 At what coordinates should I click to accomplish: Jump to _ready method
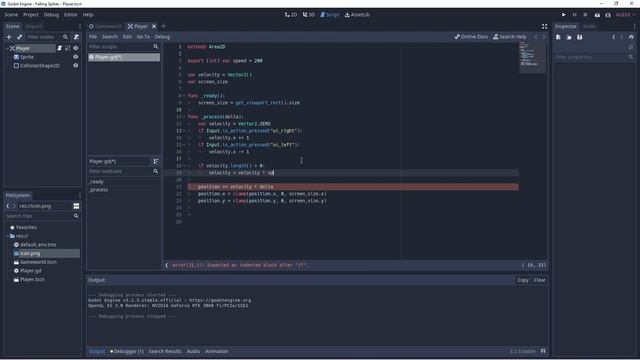[x=96, y=182]
